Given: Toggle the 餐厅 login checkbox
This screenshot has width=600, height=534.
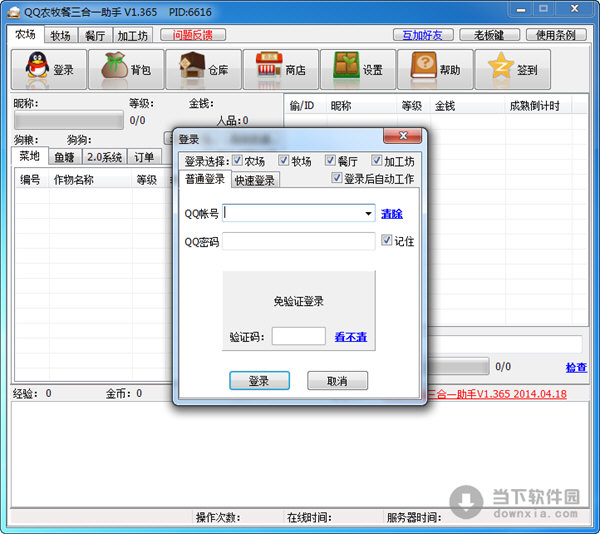Looking at the screenshot, I should pyautogui.click(x=330, y=160).
